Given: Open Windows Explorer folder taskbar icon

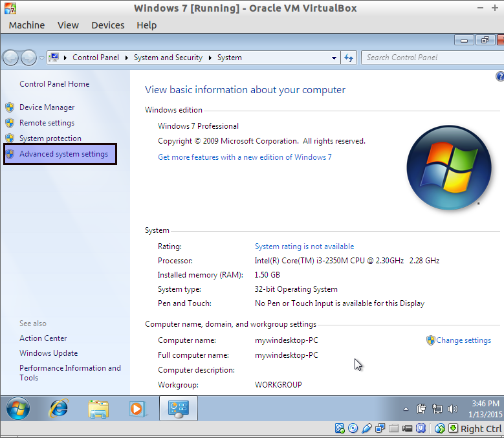Looking at the screenshot, I should coord(98,409).
